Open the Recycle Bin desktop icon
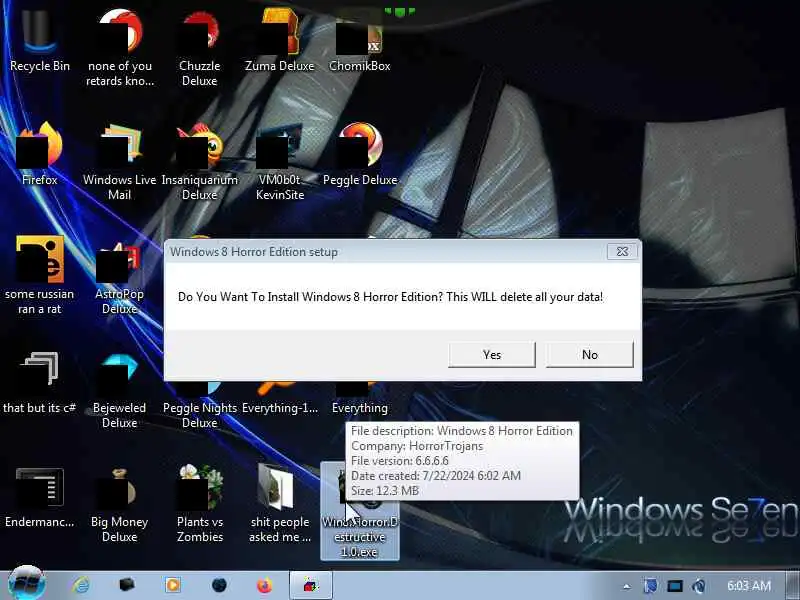Screen dimensions: 800x600 [x=40, y=42]
